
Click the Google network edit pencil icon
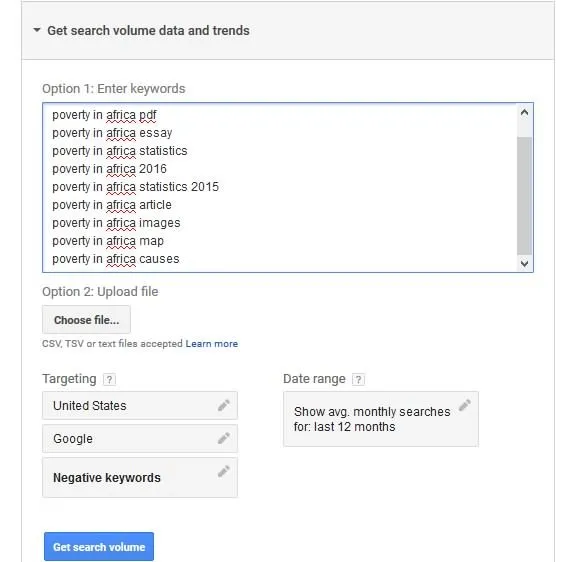[x=224, y=438]
